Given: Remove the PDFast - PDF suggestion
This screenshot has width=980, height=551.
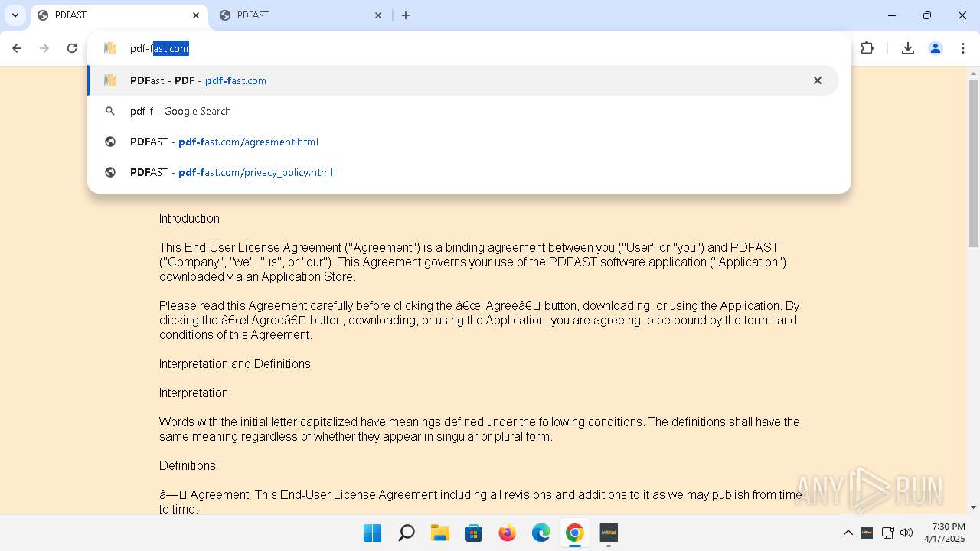Looking at the screenshot, I should click(818, 80).
